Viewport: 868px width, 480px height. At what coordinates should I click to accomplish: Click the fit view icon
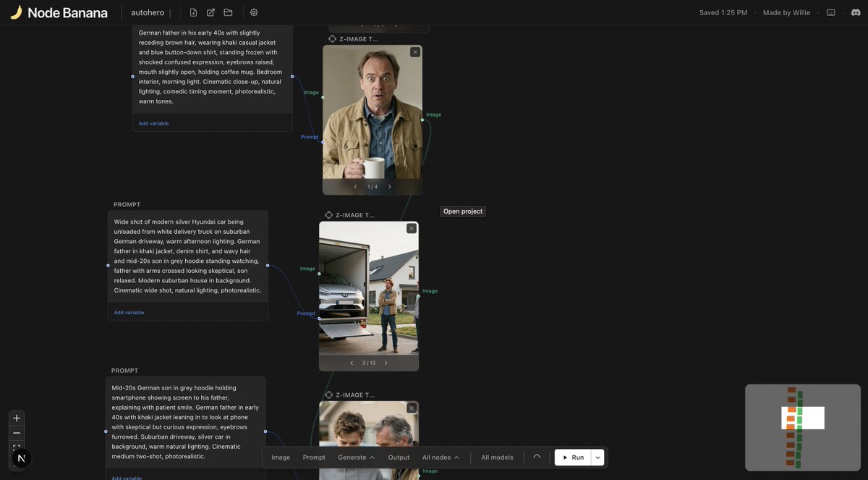[x=17, y=446]
